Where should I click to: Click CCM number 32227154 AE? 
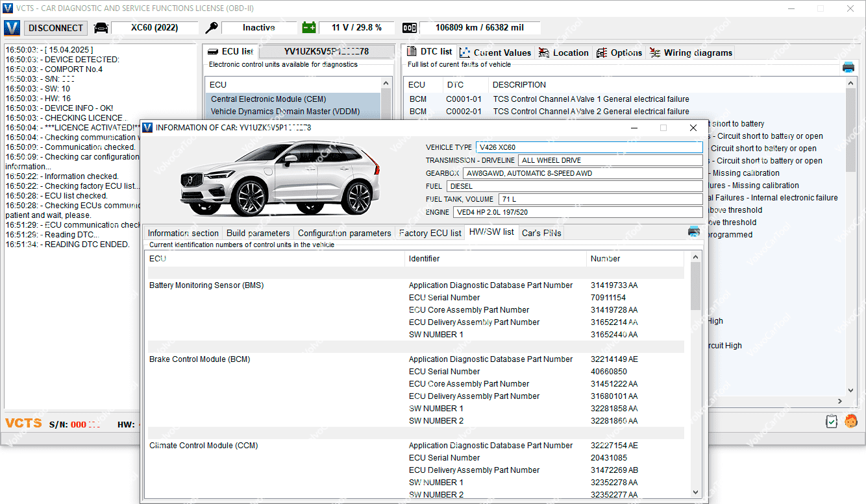[614, 446]
